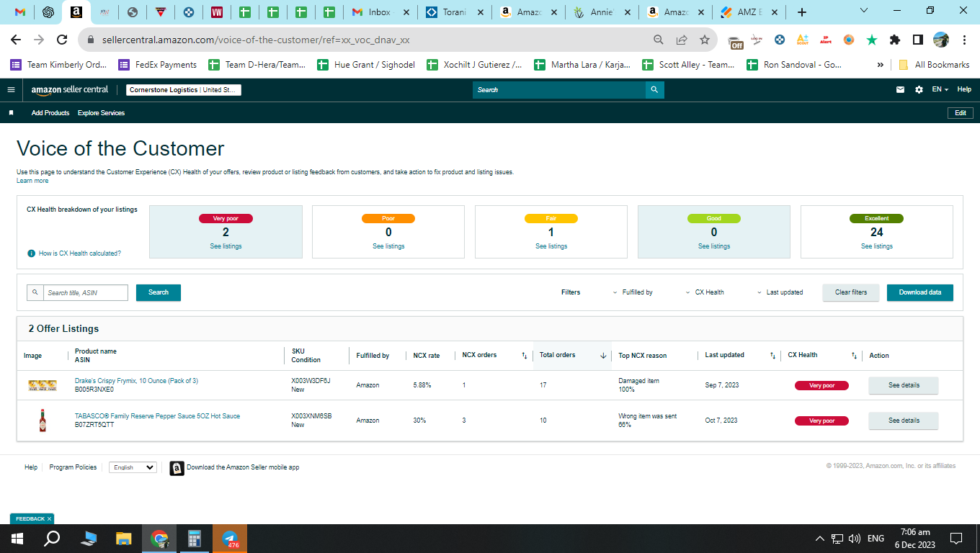Open the Chrome side panel icon
Screen dimensions: 980x553
pos(918,40)
